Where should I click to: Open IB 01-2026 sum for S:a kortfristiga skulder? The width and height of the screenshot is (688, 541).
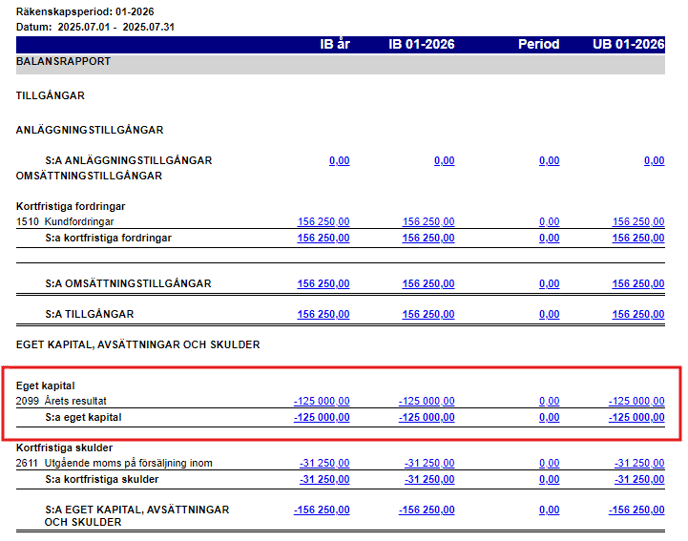430,479
